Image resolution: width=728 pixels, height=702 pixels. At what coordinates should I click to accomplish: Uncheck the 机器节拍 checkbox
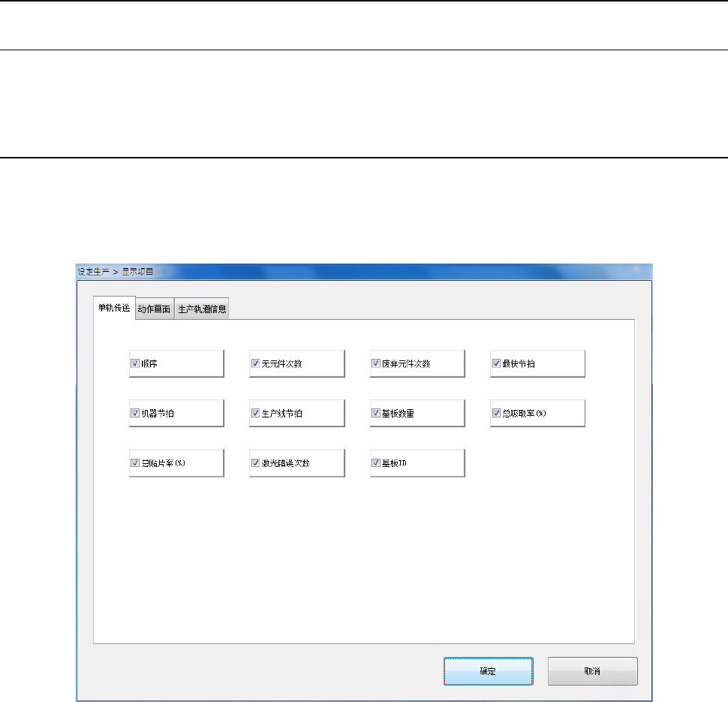[x=135, y=413]
